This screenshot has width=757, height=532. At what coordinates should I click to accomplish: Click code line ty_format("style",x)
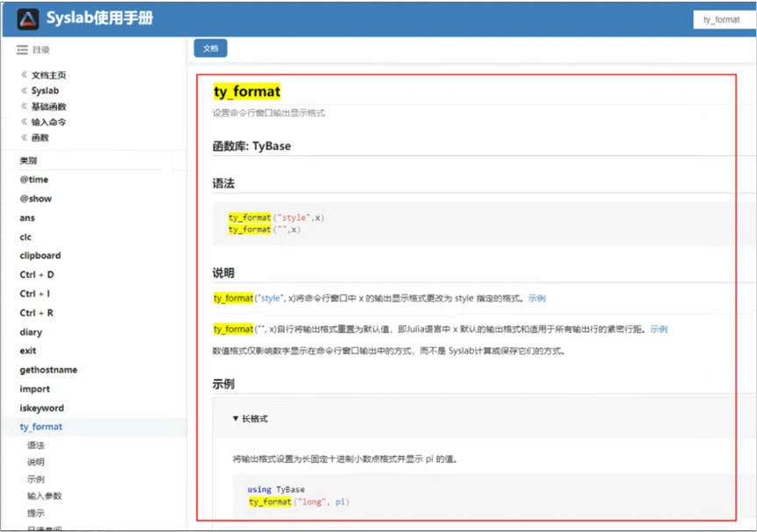point(276,217)
